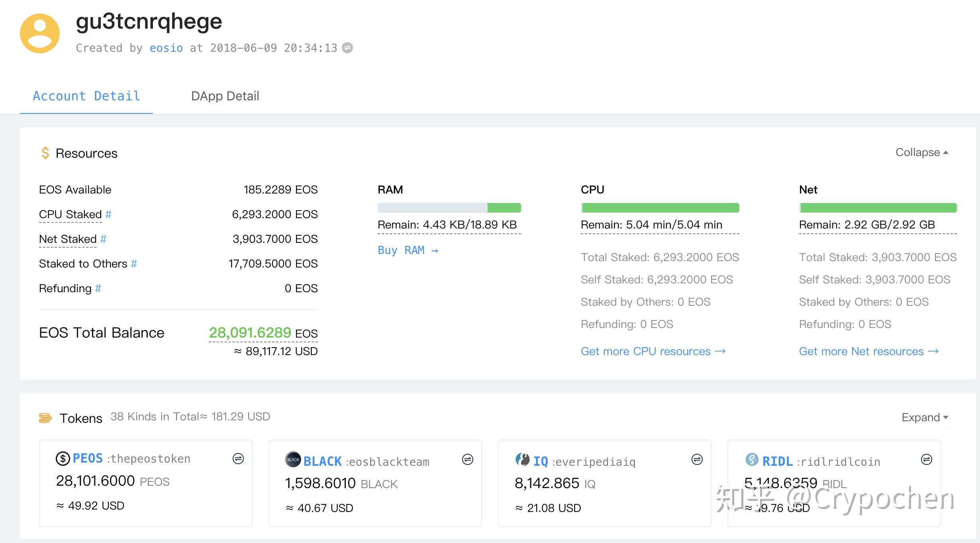The height and width of the screenshot is (543, 980).
Task: Click the hash icon next to Net Staked
Action: (103, 239)
